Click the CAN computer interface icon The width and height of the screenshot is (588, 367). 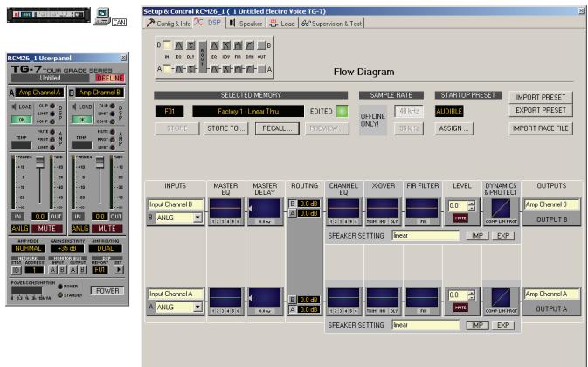(110, 17)
